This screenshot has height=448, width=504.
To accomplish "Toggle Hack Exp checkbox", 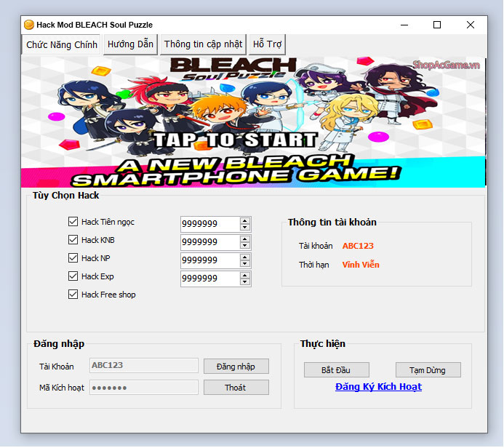I will (x=73, y=276).
